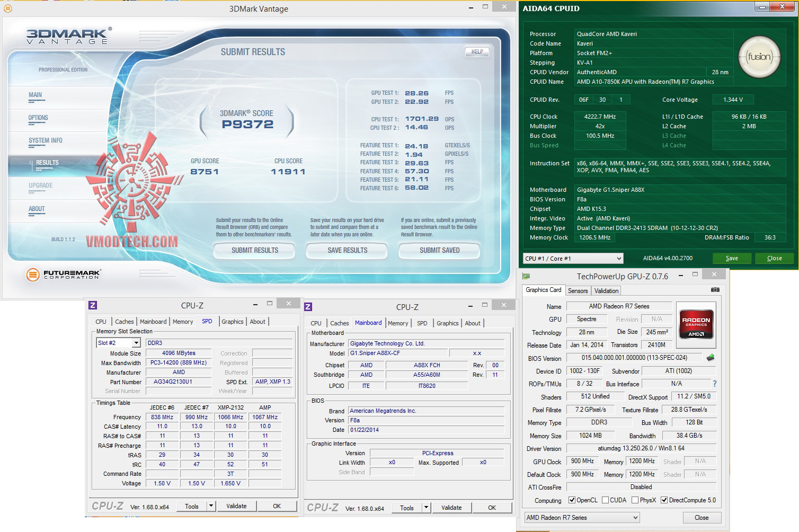The width and height of the screenshot is (799, 532).
Task: Open the Caches tab in CPU-Z Mainboard window
Action: click(x=339, y=323)
